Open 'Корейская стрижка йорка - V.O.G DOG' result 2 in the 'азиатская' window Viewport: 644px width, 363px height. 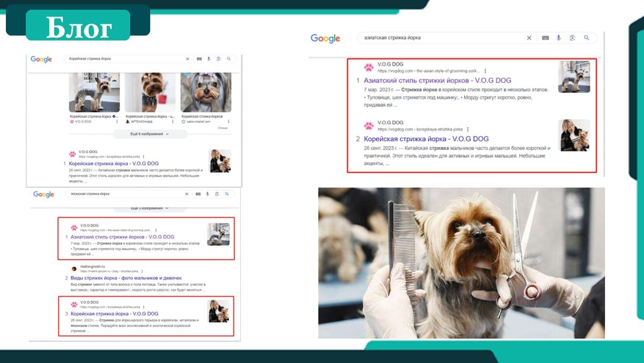click(426, 139)
